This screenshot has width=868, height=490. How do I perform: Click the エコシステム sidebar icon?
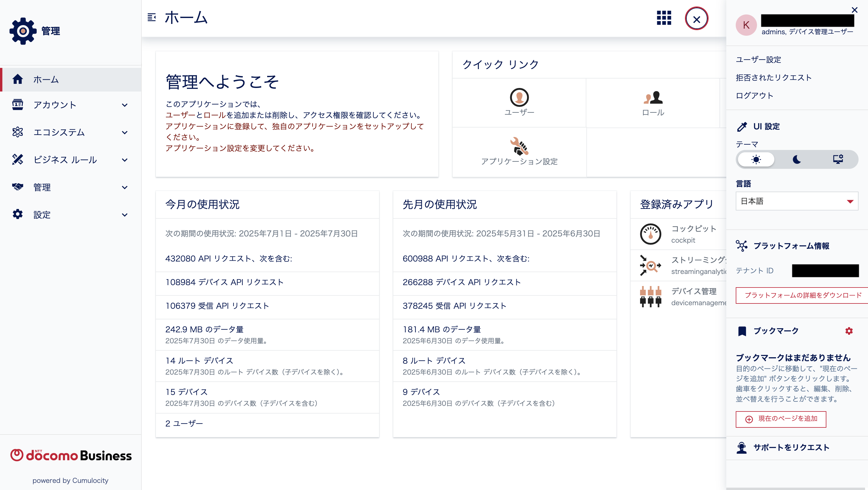17,132
